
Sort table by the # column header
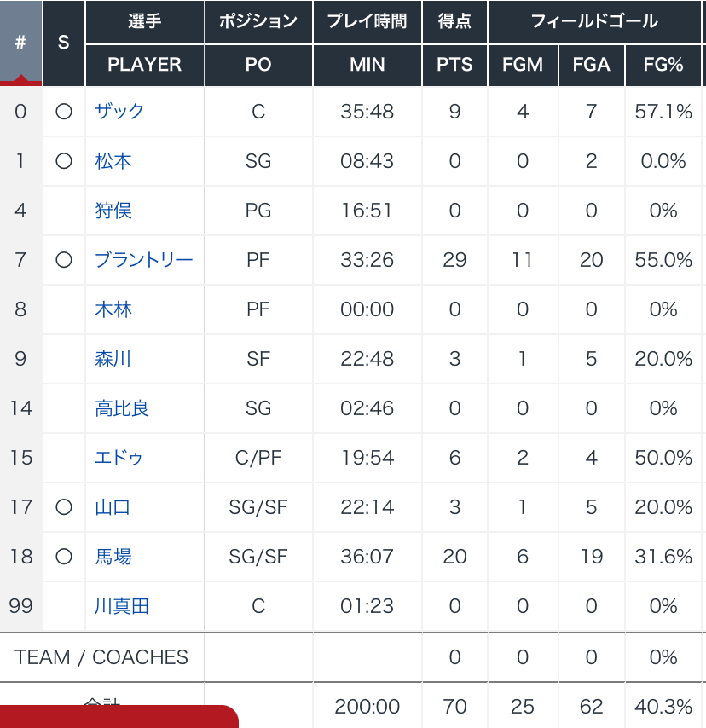click(x=20, y=43)
